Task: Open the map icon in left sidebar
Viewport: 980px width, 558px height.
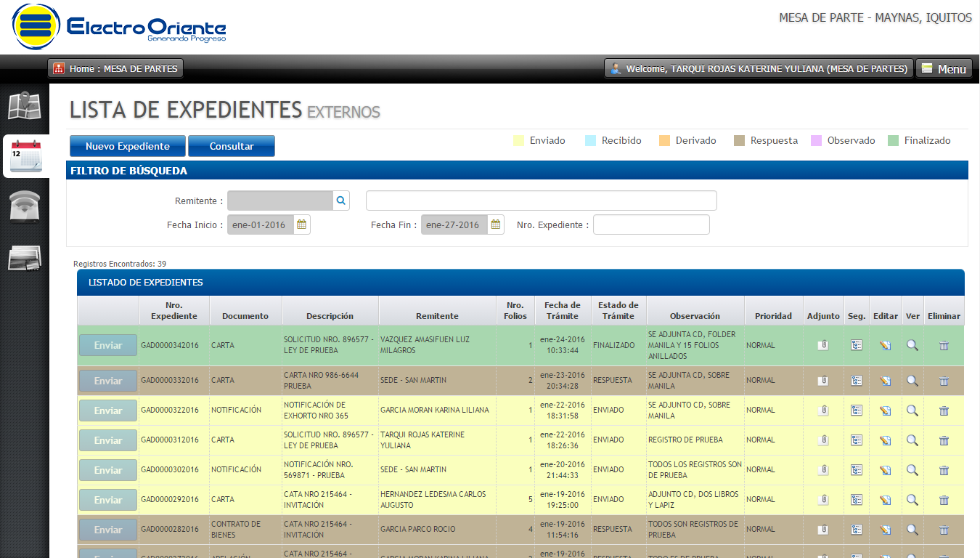Action: pyautogui.click(x=24, y=106)
